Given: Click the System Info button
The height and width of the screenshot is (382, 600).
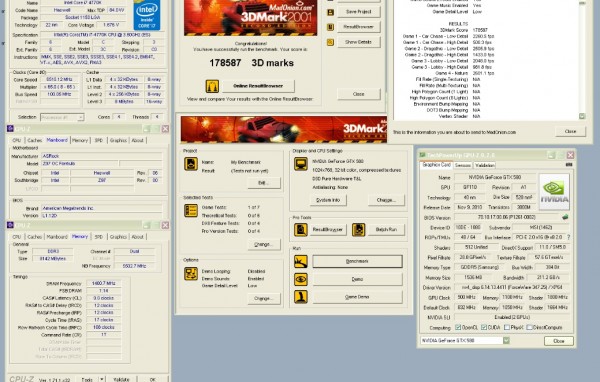Looking at the screenshot, I should pyautogui.click(x=328, y=200).
